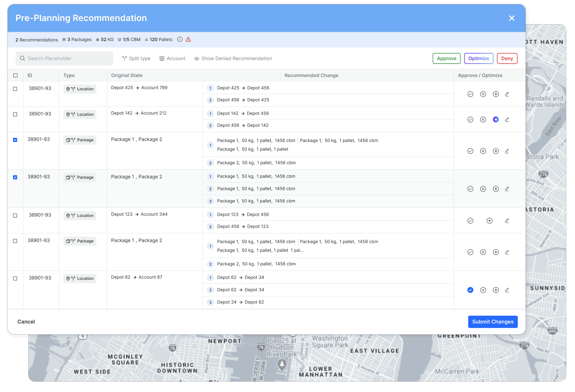Click LOWER MANHATTAN label on background map
The image size is (575, 392).
pos(321,372)
